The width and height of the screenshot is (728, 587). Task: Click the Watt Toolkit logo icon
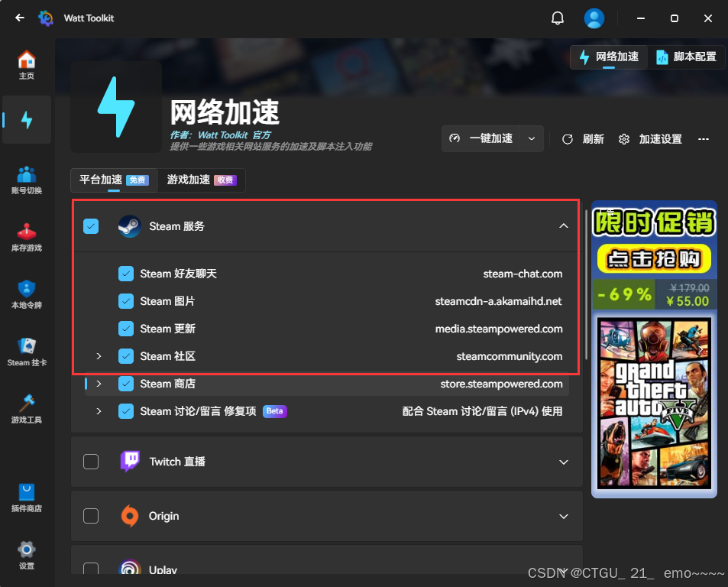coord(46,18)
